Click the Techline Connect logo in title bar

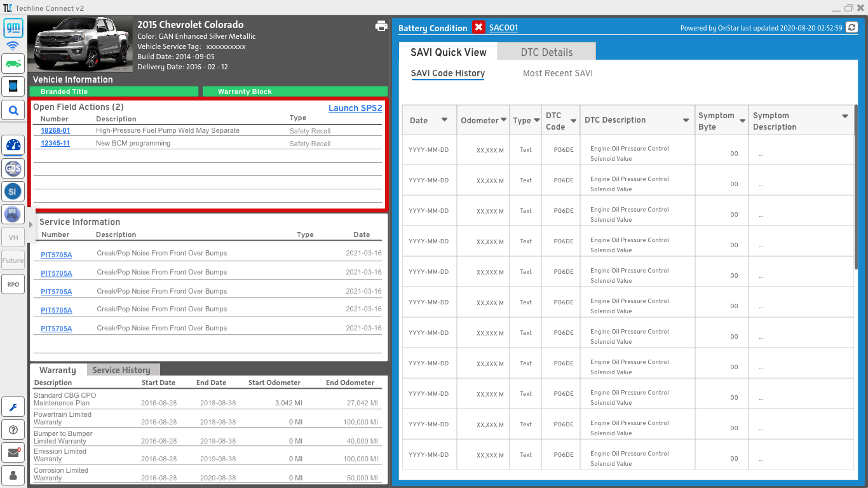pyautogui.click(x=6, y=8)
